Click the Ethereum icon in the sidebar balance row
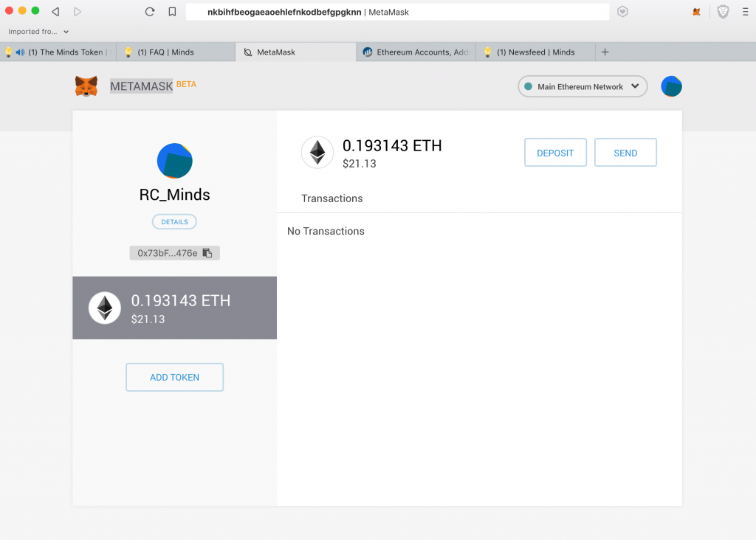 pyautogui.click(x=105, y=308)
